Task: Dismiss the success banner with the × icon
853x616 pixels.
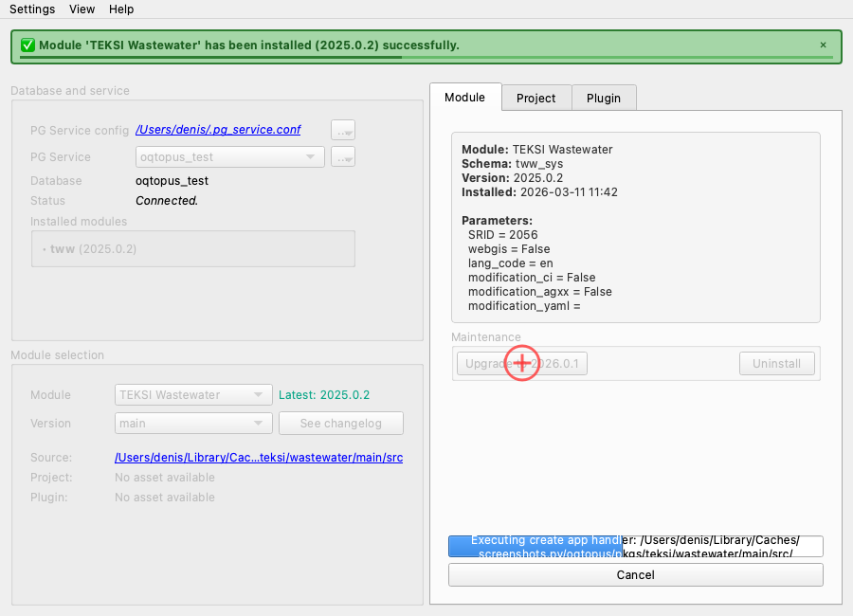Action: point(823,45)
